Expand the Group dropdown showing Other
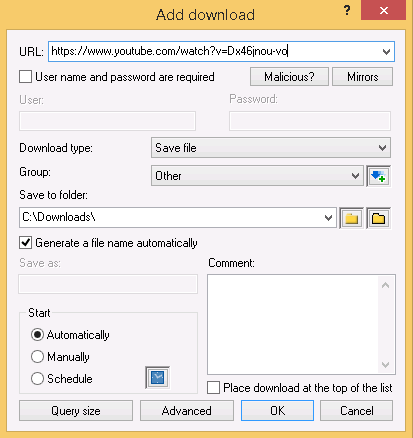This screenshot has width=413, height=438. pos(257,176)
